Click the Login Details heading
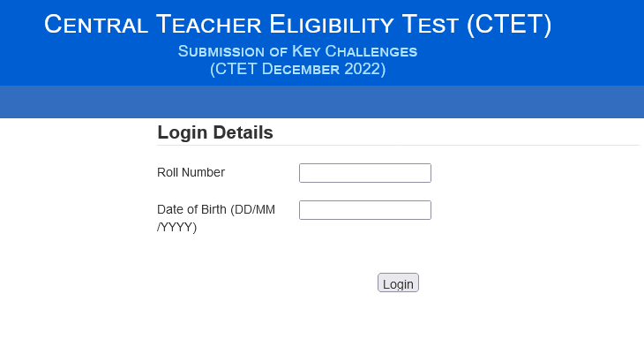The width and height of the screenshot is (644, 339). [215, 132]
